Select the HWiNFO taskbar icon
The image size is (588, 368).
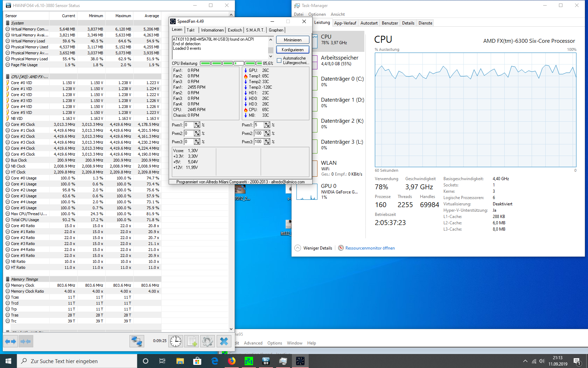pos(266,361)
